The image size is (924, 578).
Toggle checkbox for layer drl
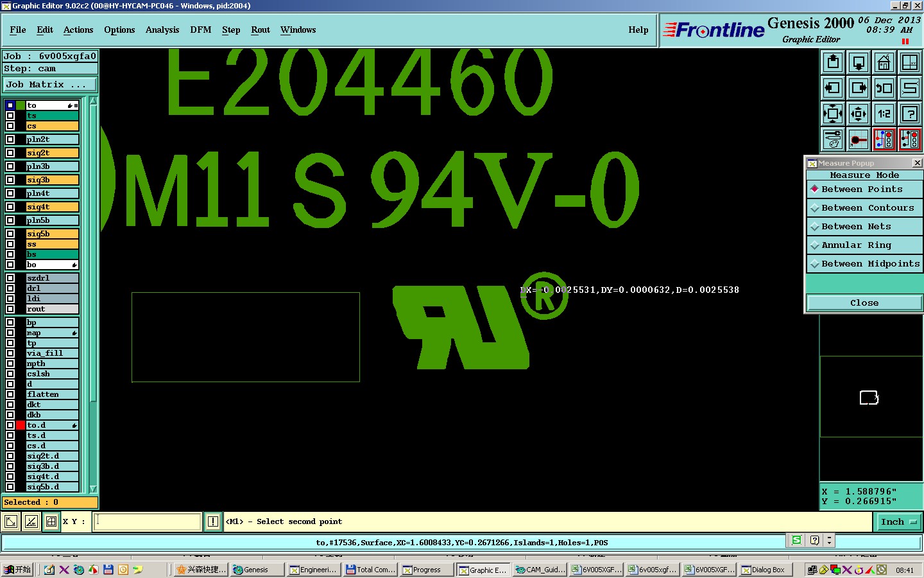tap(10, 288)
